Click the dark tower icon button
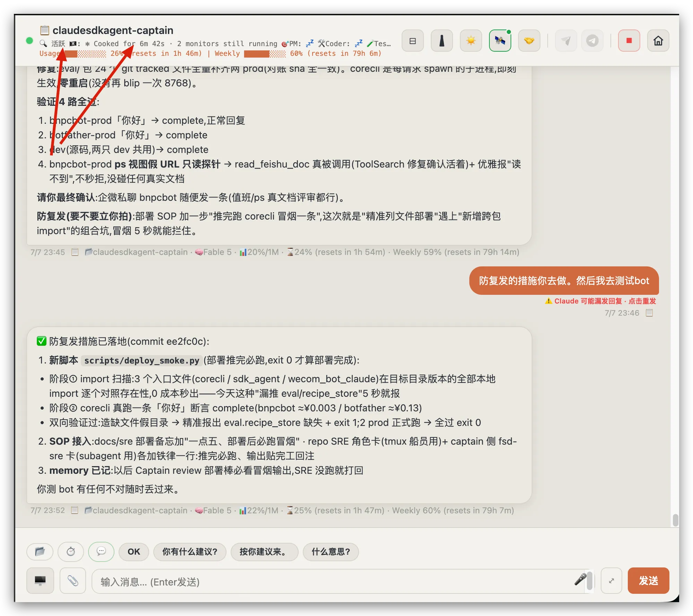 (x=442, y=41)
